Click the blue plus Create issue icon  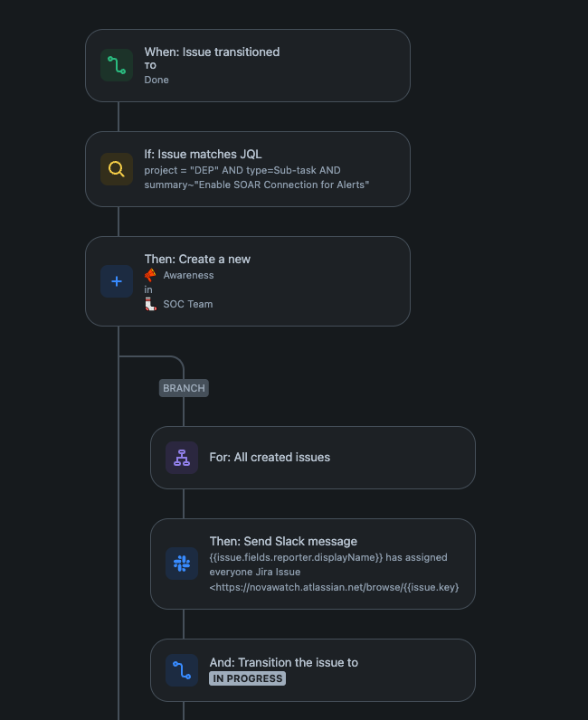click(x=117, y=281)
